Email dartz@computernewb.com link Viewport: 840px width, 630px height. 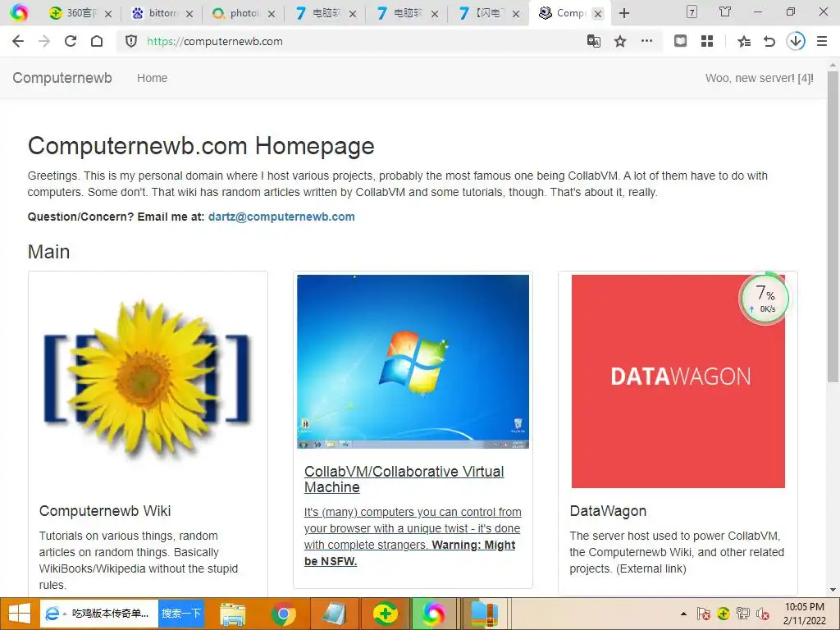click(281, 217)
